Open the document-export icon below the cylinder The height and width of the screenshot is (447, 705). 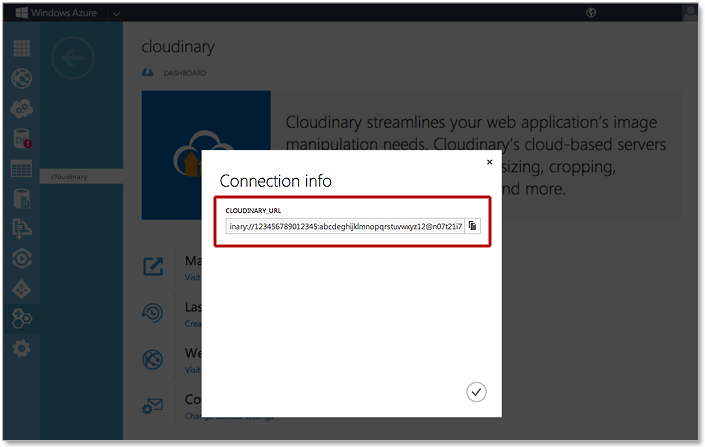click(x=22, y=228)
